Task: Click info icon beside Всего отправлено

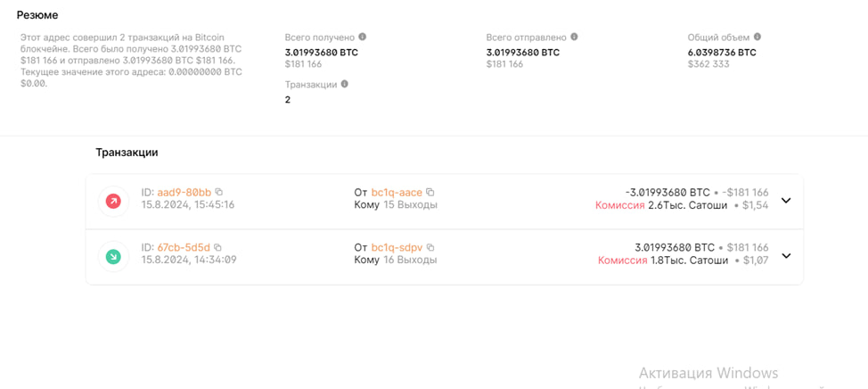Action: pos(574,37)
